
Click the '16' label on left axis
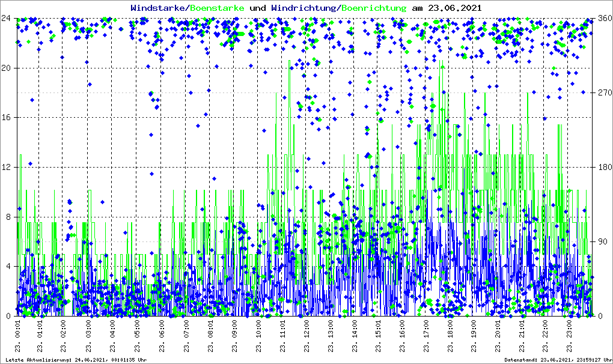(7, 118)
